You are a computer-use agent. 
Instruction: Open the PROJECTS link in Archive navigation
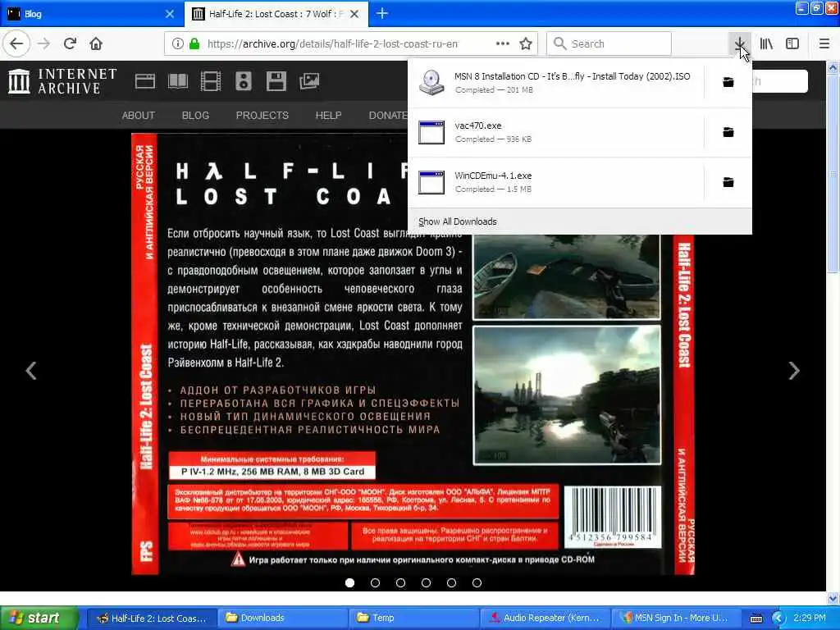(x=262, y=115)
